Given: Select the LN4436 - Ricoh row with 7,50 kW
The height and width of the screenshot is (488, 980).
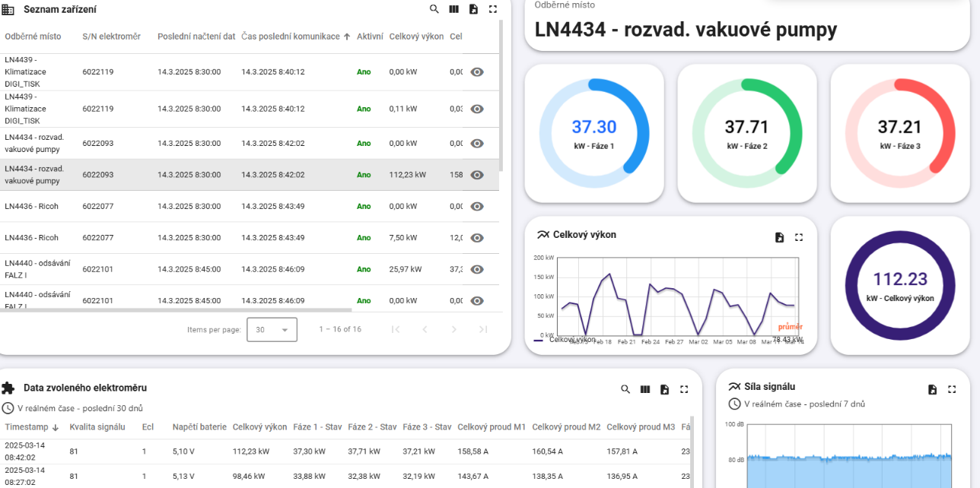Looking at the screenshot, I should 250,238.
